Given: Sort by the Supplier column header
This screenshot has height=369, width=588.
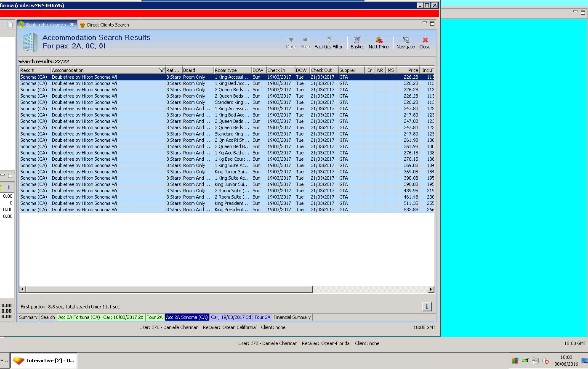Looking at the screenshot, I should (351, 70).
